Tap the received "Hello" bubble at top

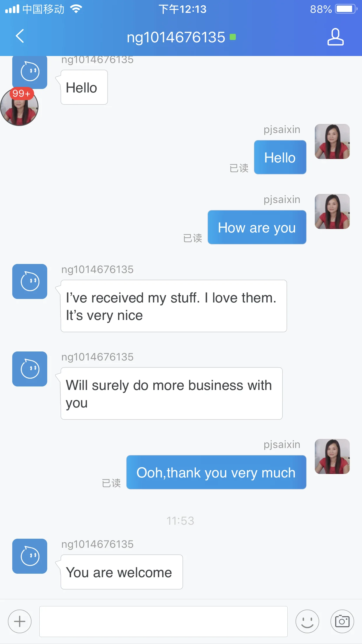point(84,87)
